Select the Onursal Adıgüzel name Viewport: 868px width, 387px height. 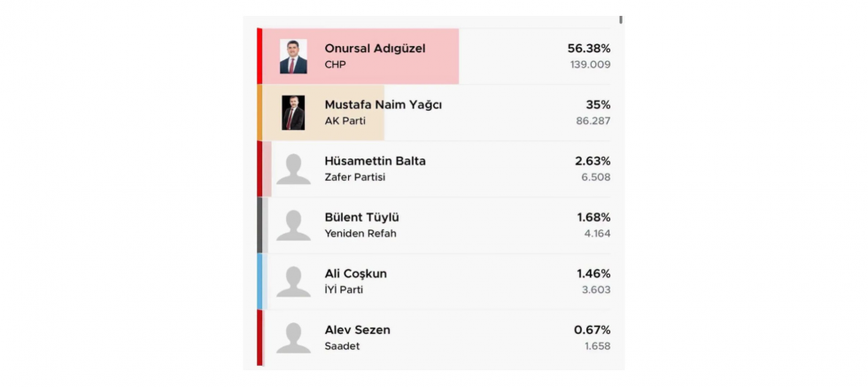pos(375,49)
